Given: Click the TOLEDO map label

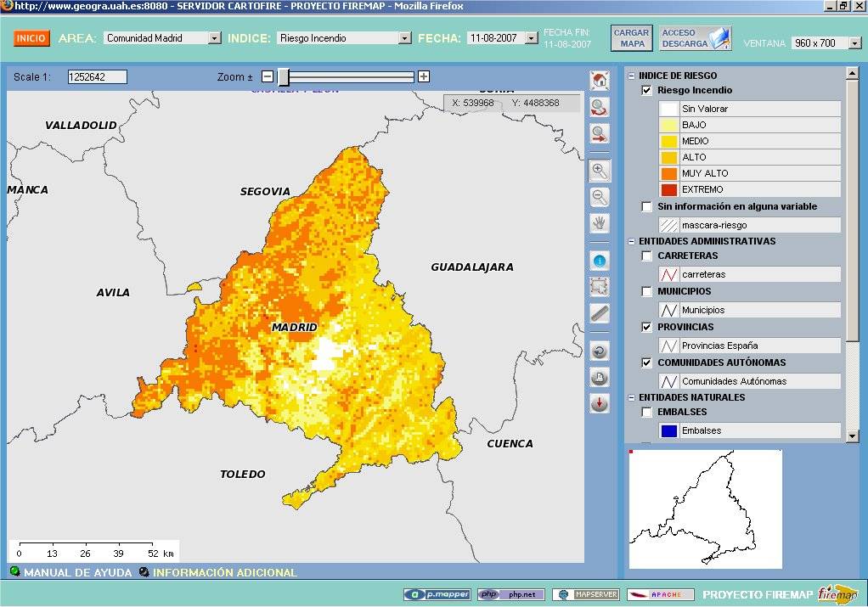Looking at the screenshot, I should point(242,474).
